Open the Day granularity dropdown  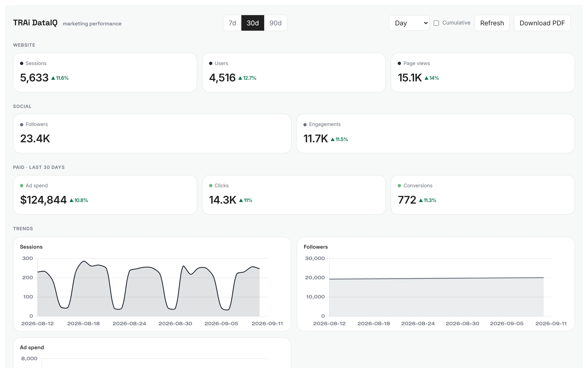409,23
